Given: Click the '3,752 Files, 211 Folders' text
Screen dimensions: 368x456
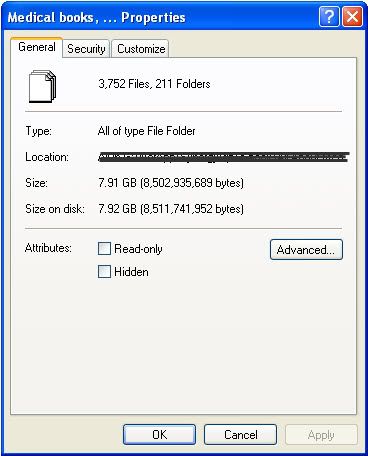Looking at the screenshot, I should point(154,84).
